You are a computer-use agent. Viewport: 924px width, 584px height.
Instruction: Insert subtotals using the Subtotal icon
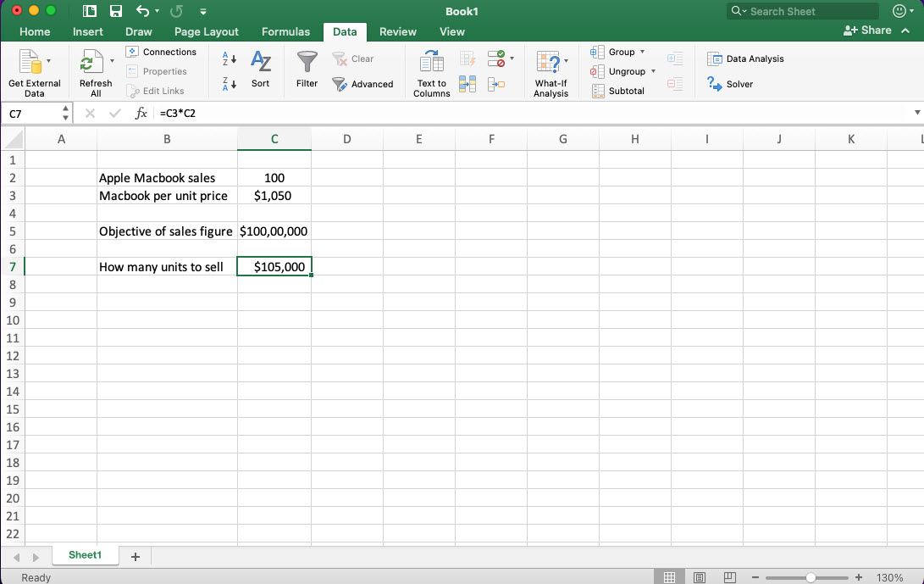point(619,91)
